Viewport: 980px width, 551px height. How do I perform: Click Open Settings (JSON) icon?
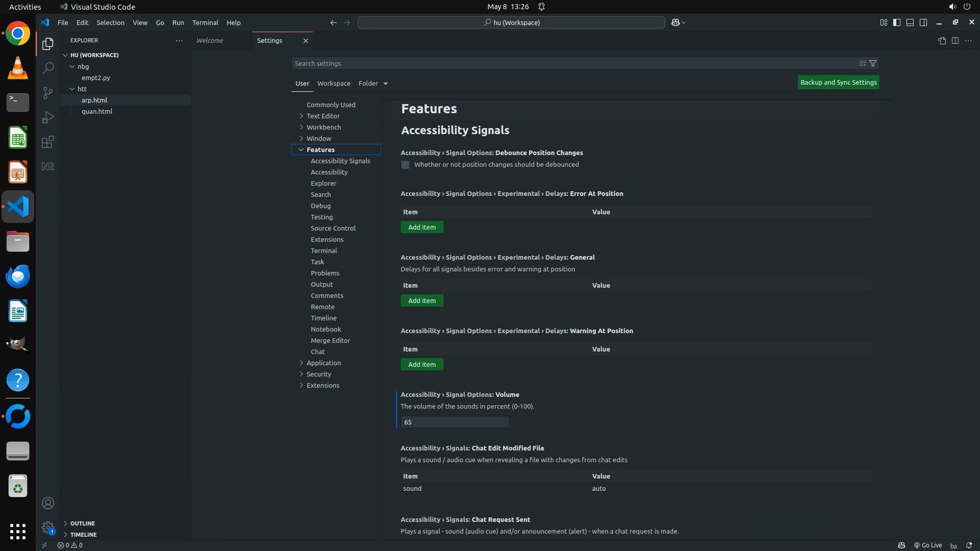pos(942,40)
